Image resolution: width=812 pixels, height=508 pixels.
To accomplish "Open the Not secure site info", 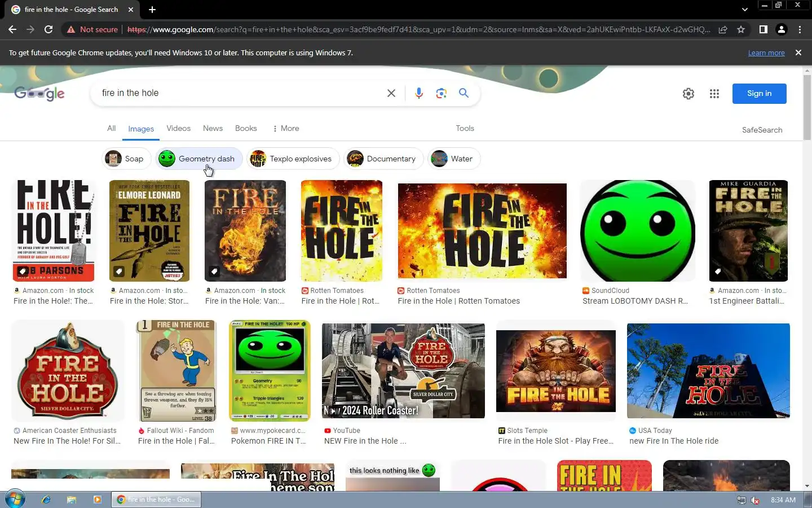I will [92, 29].
